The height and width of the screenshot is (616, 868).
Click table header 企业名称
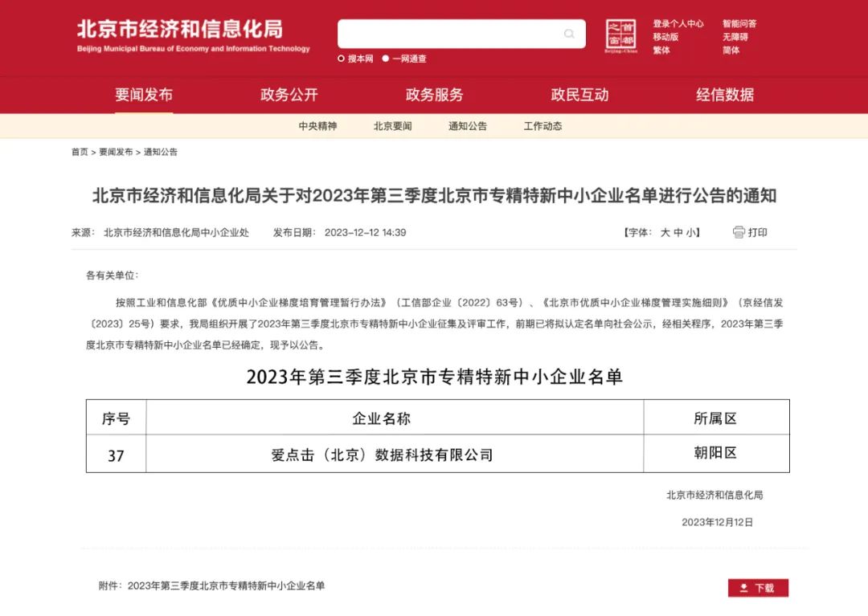(382, 418)
